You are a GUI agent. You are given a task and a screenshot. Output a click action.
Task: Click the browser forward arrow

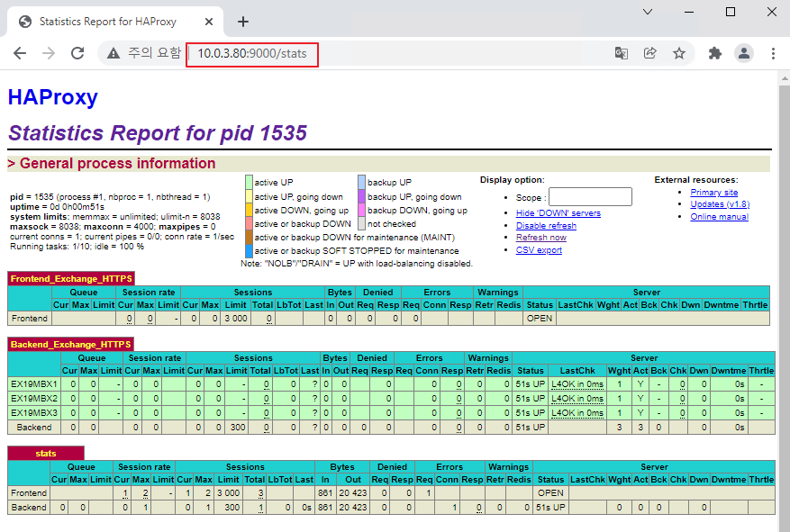point(49,53)
